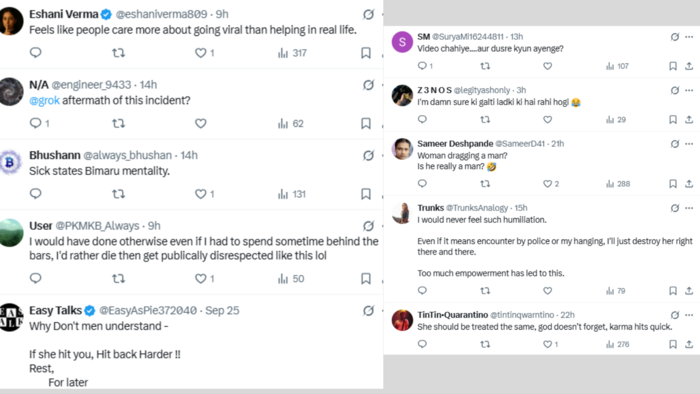700x394 pixels.
Task: Reply to N/A's @grok tweet
Action: click(35, 123)
